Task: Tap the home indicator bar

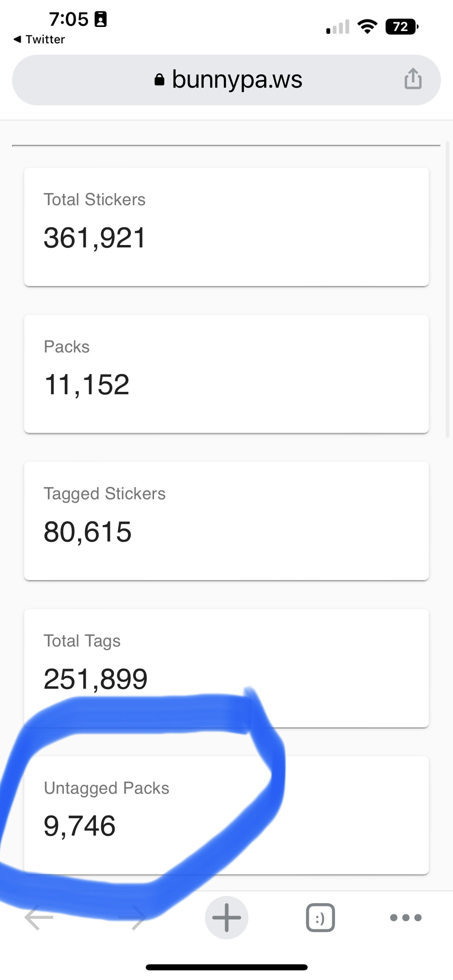Action: 226,967
